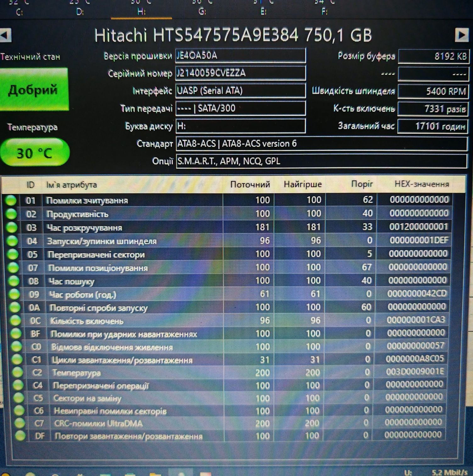The image size is (473, 476).
Task: Click status dot for C7 CRC-помилки UltraDMA
Action: [x=20, y=423]
